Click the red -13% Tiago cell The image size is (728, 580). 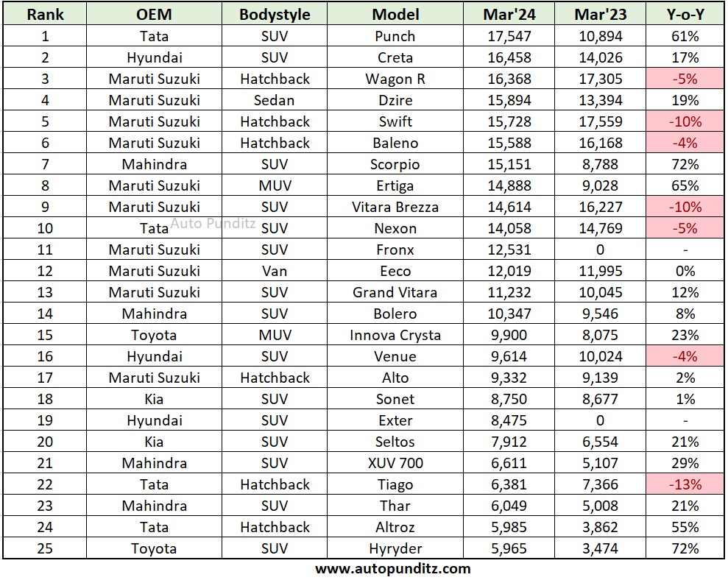(685, 484)
